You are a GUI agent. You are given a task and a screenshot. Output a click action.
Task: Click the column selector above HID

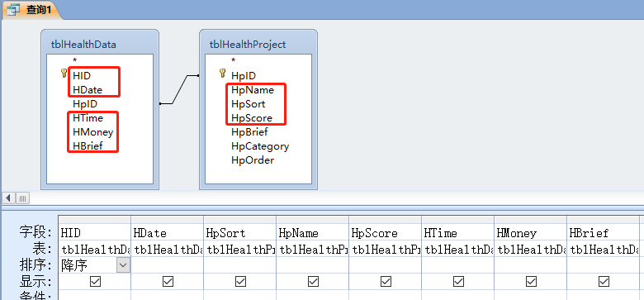[x=95, y=220]
